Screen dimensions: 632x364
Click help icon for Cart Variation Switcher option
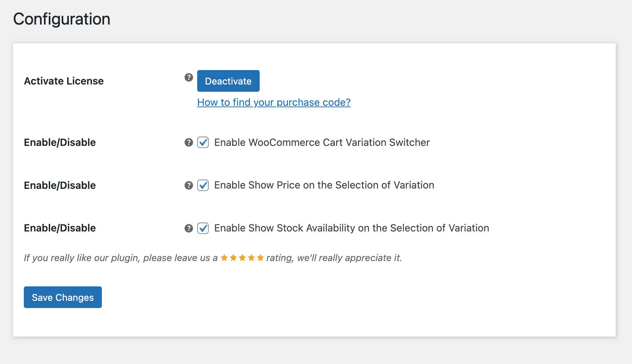[x=189, y=143]
